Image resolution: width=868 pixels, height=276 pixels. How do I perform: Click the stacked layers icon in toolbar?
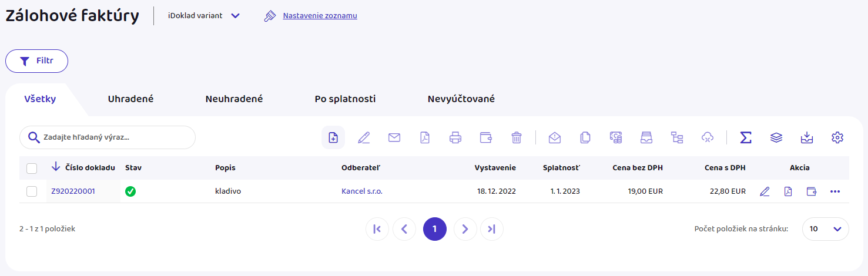coord(776,137)
